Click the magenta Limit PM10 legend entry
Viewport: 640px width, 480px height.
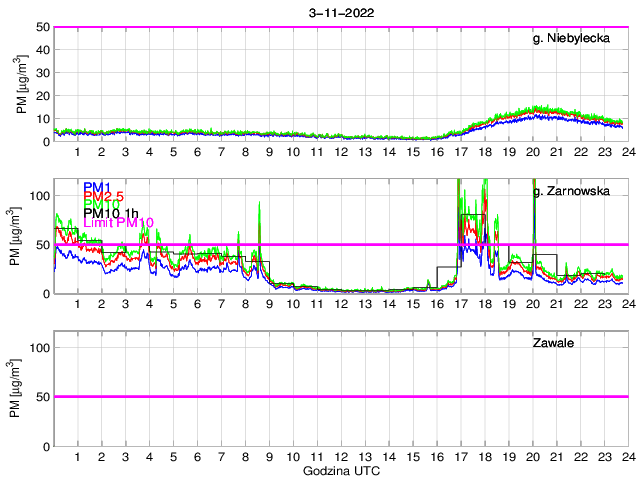coord(119,222)
